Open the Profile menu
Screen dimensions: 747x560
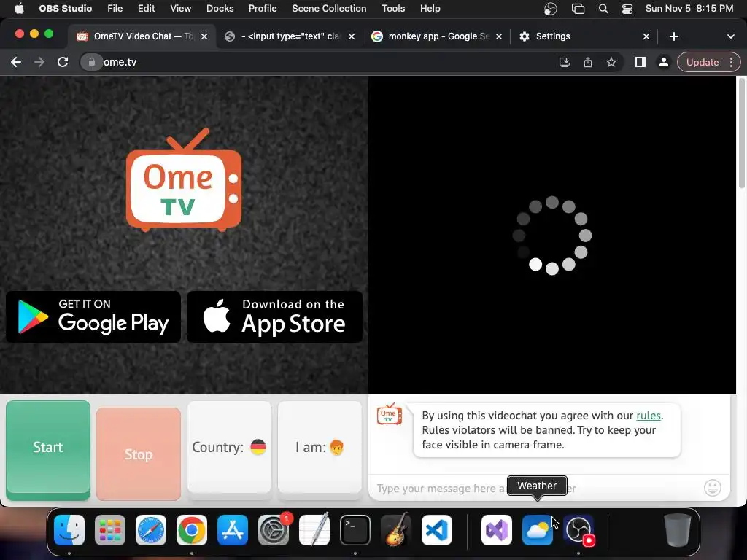[x=263, y=9]
